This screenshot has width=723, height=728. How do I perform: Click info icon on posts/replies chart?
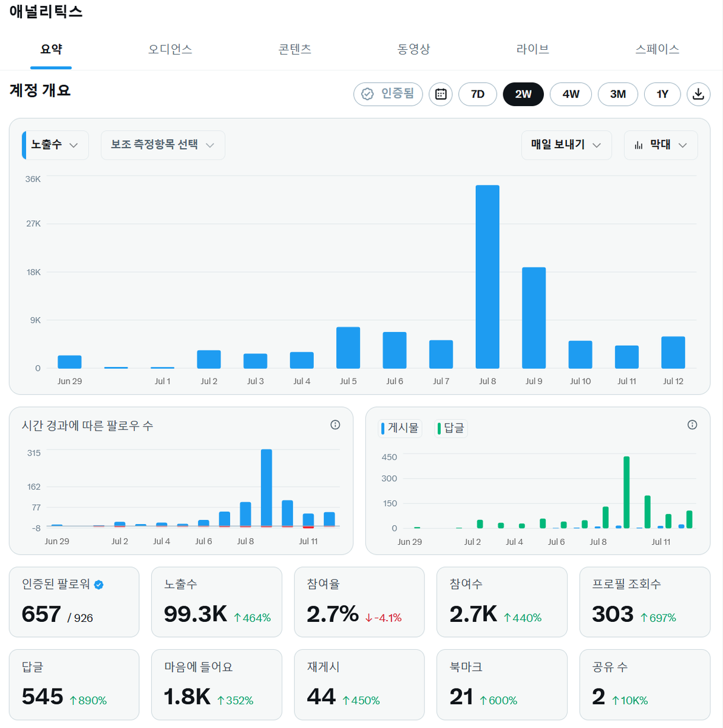coord(692,425)
